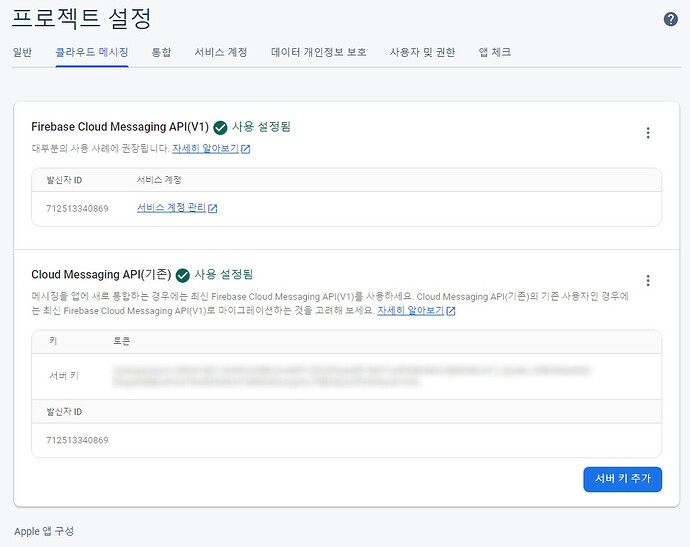Screen dimensions: 690x547
Task: Click the 발신자 ID header in the V1 API table
Action: coord(64,180)
